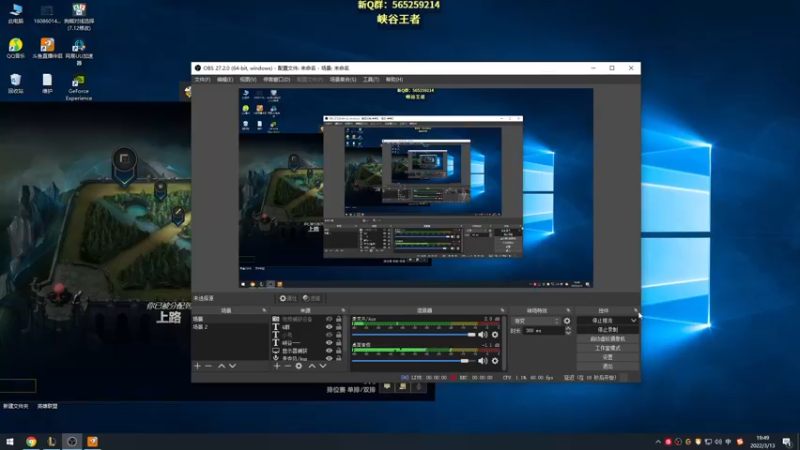Open the Edit menu in OBS

(224, 80)
